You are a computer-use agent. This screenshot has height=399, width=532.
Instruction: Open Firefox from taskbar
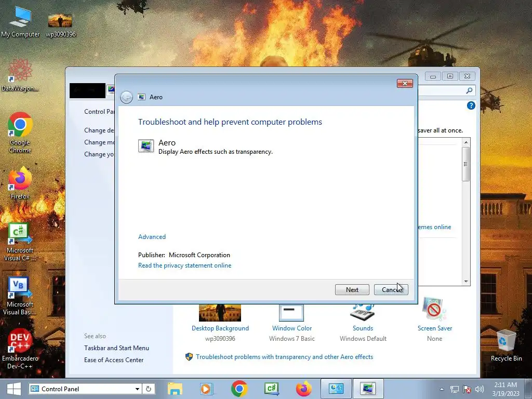coord(303,389)
